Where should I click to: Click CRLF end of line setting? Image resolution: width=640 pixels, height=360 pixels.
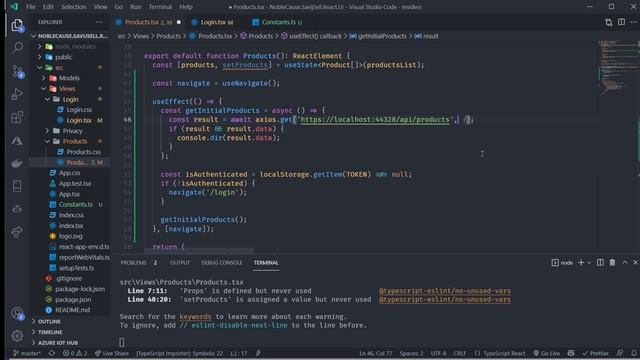460,353
